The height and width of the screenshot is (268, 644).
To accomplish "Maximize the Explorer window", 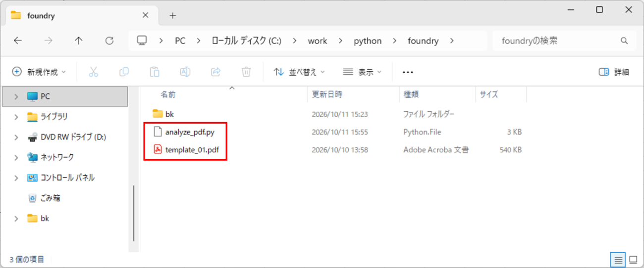I will click(599, 10).
